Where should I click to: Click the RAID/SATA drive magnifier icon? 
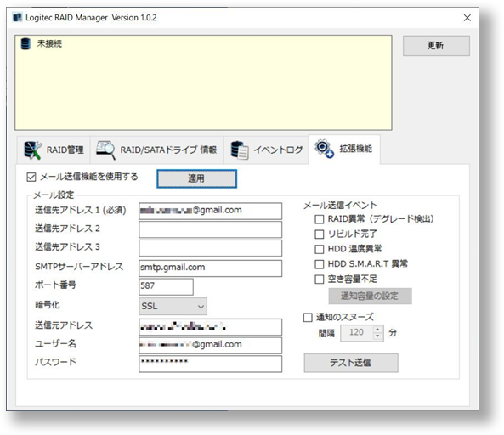pos(105,150)
